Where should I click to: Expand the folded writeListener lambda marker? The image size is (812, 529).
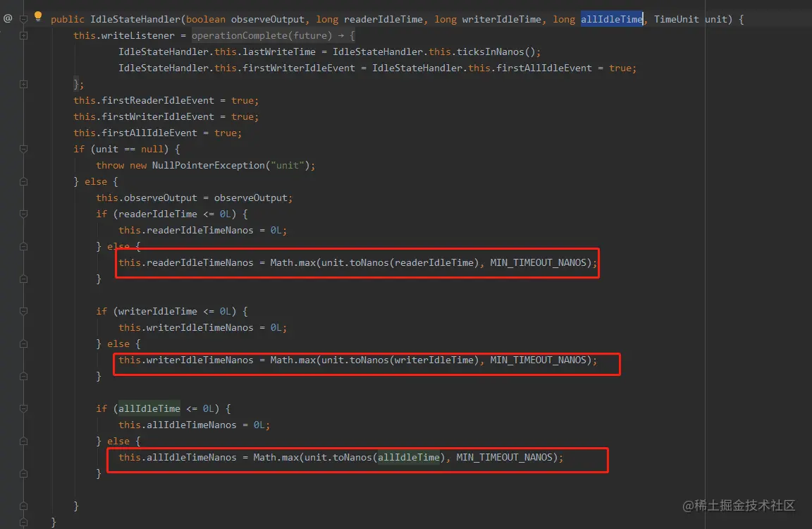23,36
